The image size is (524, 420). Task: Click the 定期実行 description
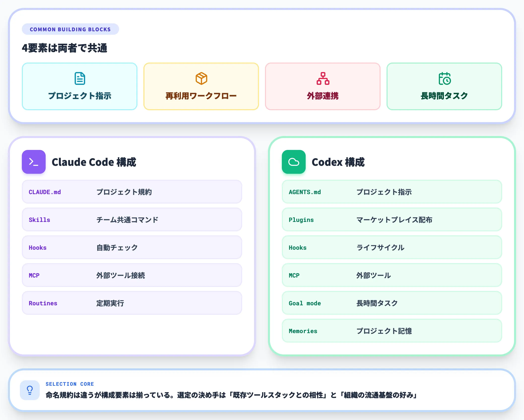point(110,303)
